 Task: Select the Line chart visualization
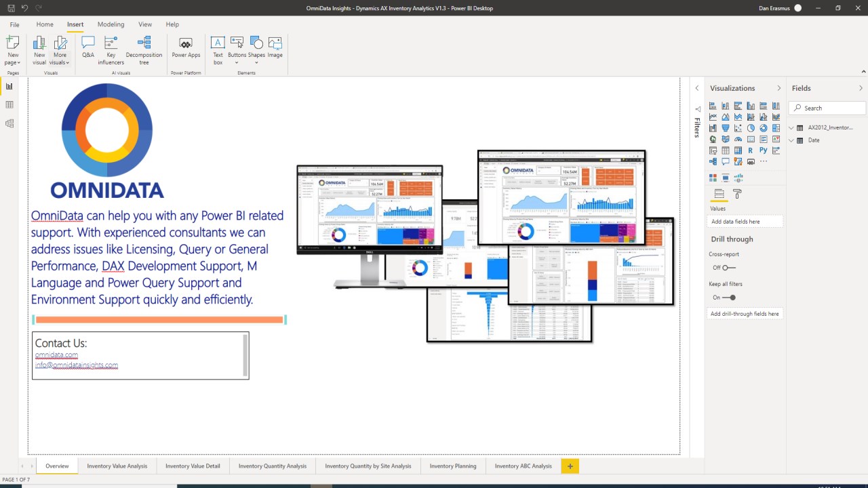pyautogui.click(x=713, y=117)
